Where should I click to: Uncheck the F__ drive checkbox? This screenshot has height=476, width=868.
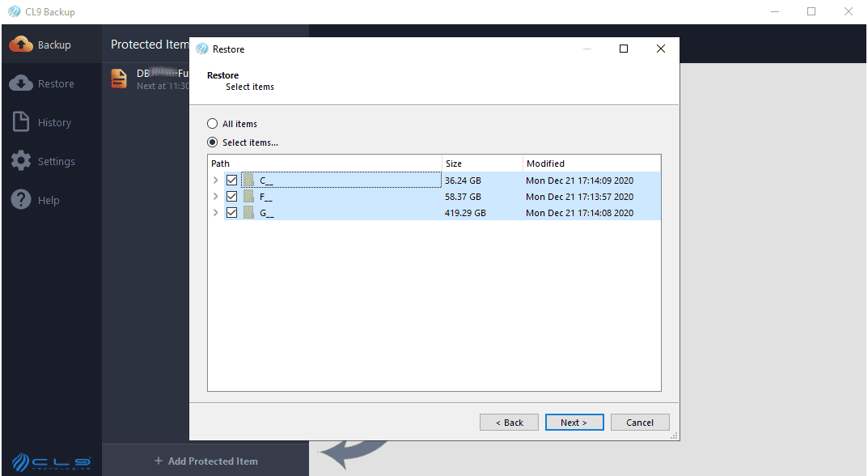(x=232, y=196)
